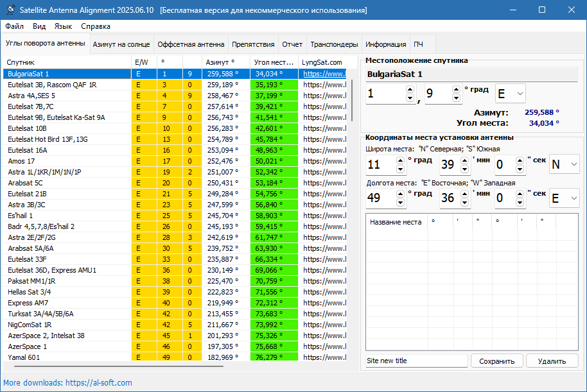The height and width of the screenshot is (392, 587).
Task: Select the AzerSpace 2, Intelsat 38 row
Action: click(175, 336)
